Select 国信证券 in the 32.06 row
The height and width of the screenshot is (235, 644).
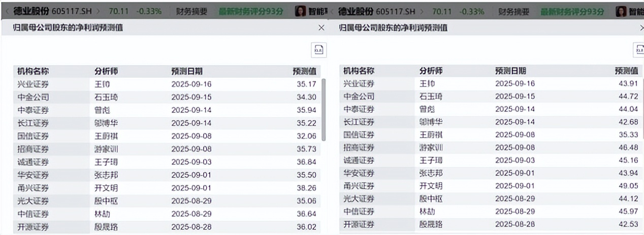pyautogui.click(x=33, y=136)
